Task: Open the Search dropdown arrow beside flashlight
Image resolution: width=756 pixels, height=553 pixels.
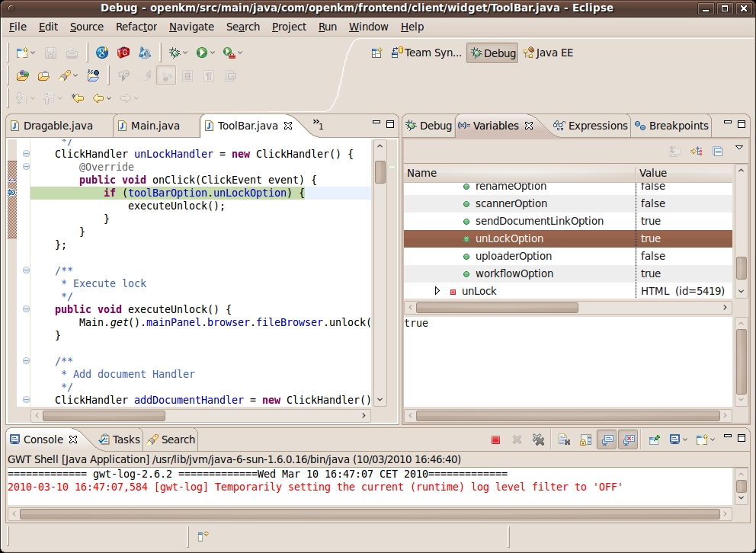Action: (x=75, y=76)
